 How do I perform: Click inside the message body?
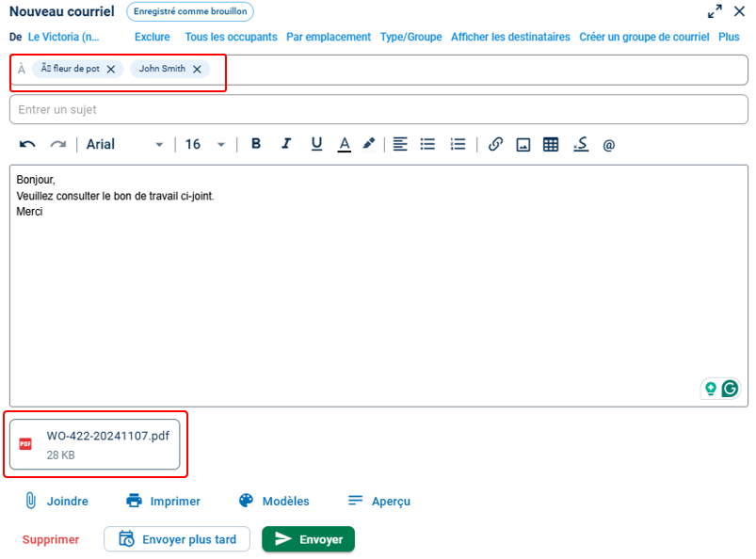(x=378, y=286)
